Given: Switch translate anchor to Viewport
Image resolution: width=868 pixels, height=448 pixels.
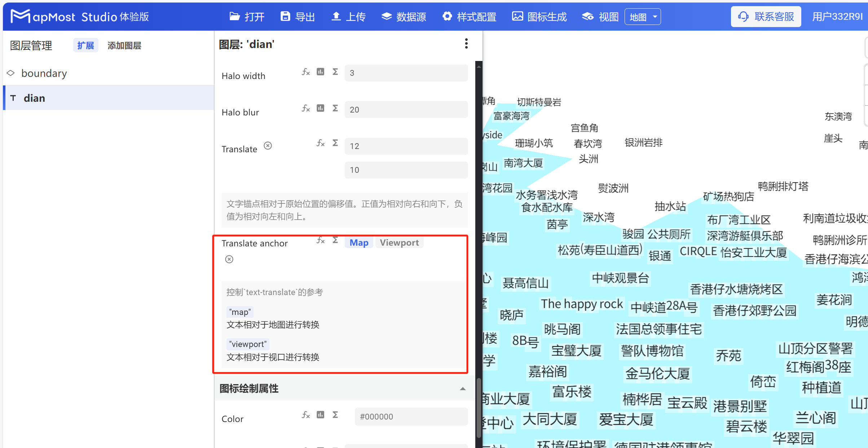Looking at the screenshot, I should pyautogui.click(x=399, y=242).
